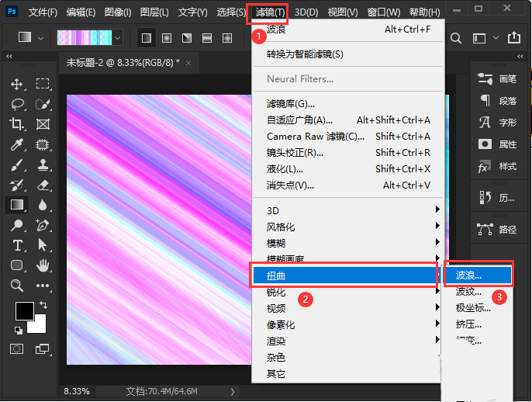Open the 文件(F) menu
This screenshot has width=532, height=402.
[43, 12]
